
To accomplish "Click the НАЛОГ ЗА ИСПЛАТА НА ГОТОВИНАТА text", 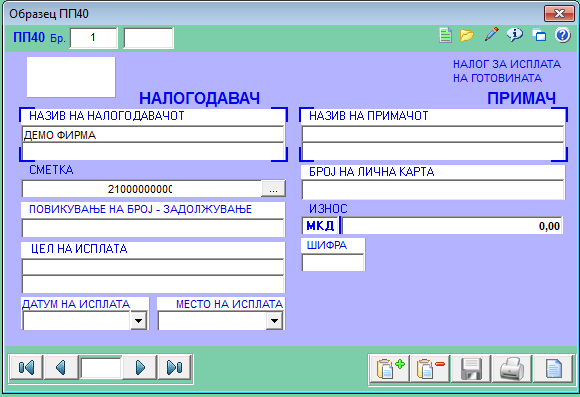I will [x=507, y=71].
